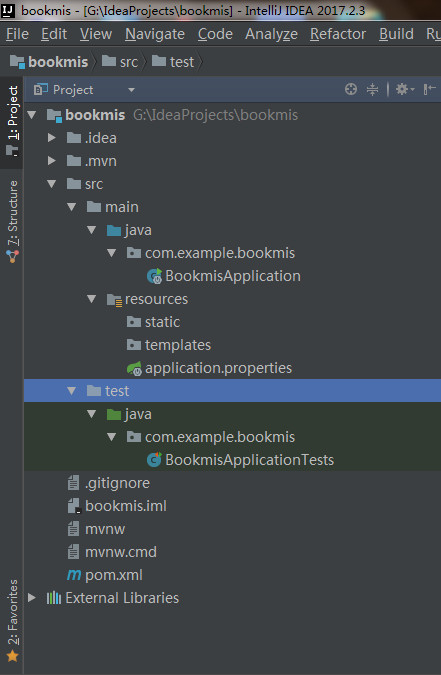
Task: Click the BookmisApplicationTests class icon
Action: click(x=154, y=460)
